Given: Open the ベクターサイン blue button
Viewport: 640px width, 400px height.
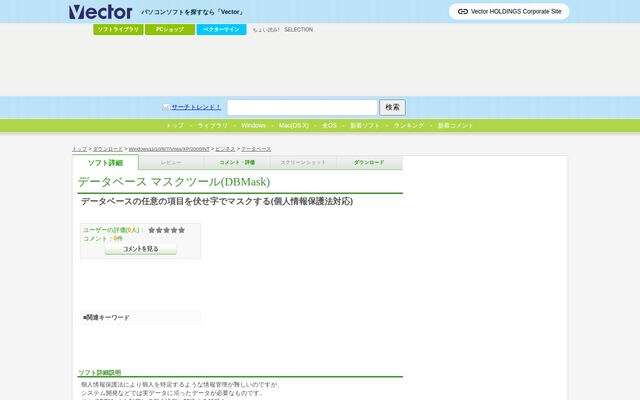Looking at the screenshot, I should pos(221,29).
